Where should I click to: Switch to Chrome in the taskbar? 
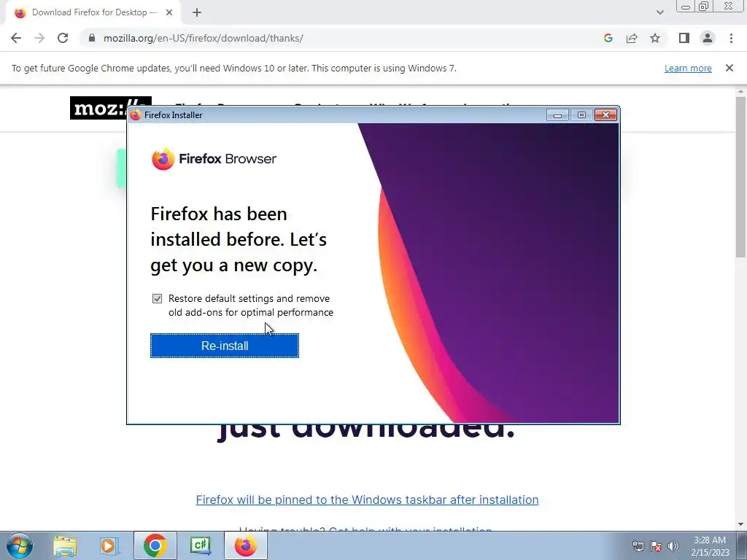(x=155, y=545)
